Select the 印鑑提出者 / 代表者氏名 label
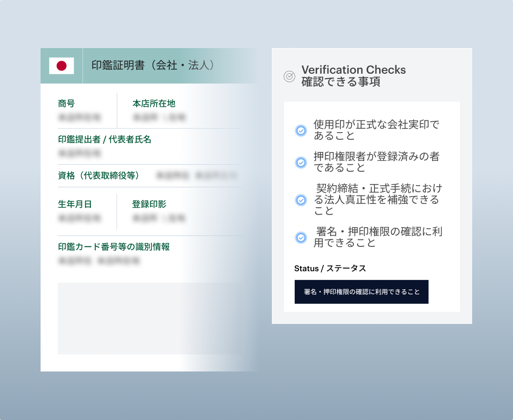This screenshot has height=420, width=513. pyautogui.click(x=104, y=140)
